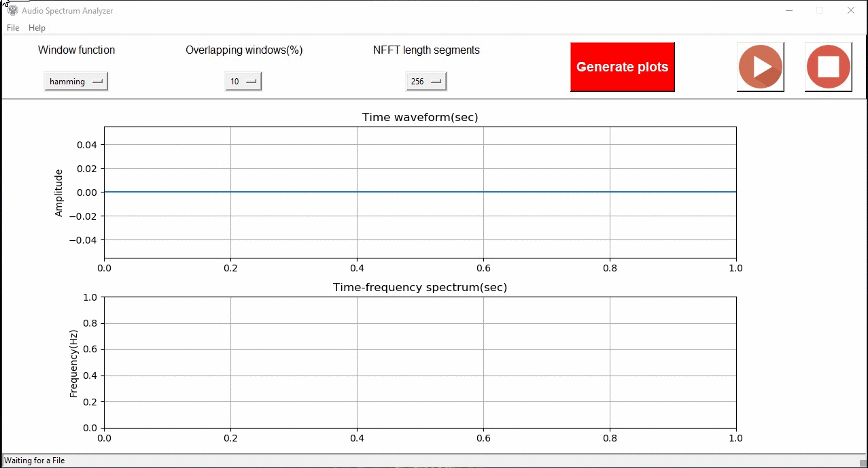Click the Waiting for a File status bar
The height and width of the screenshot is (468, 868).
point(35,461)
